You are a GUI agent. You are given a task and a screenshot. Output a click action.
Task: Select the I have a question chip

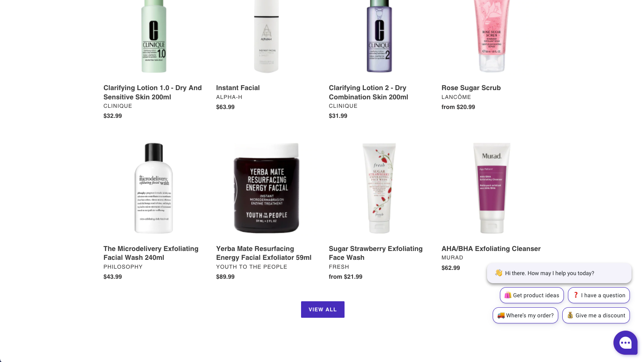[599, 295]
